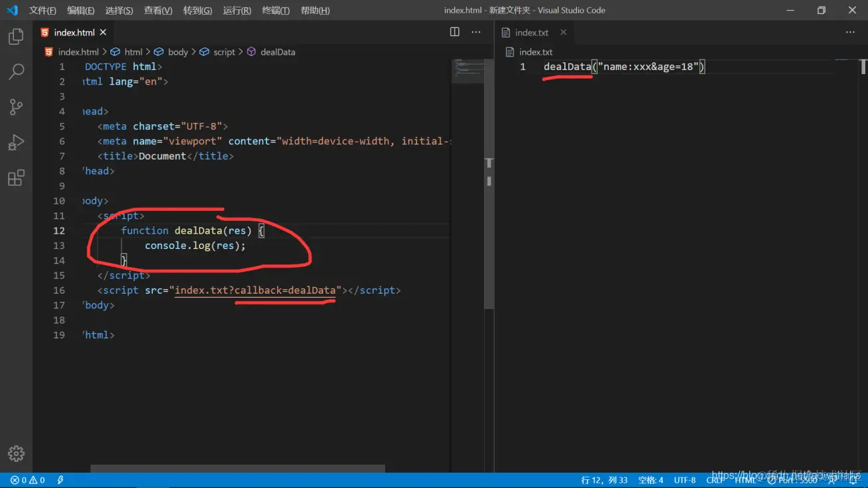Click the script breadcrumb segment
Viewport: 868px width, 488px height.
tap(218, 52)
